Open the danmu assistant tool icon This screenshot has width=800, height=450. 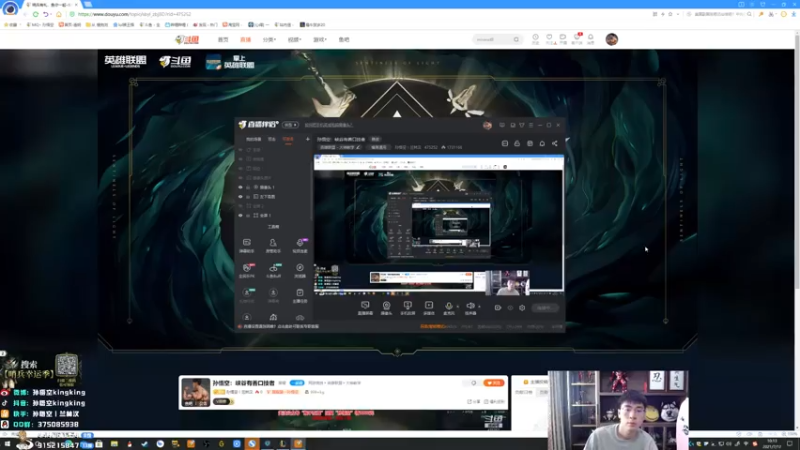pyautogui.click(x=246, y=245)
